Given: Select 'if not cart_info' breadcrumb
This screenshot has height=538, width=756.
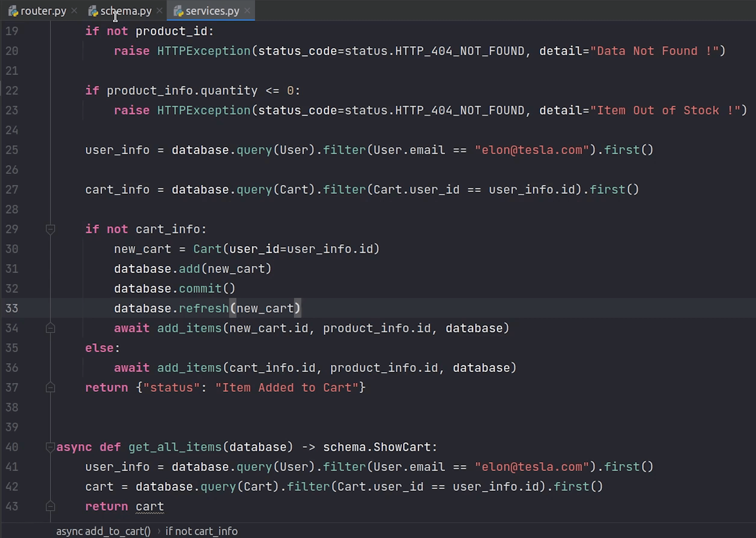Looking at the screenshot, I should 201,531.
